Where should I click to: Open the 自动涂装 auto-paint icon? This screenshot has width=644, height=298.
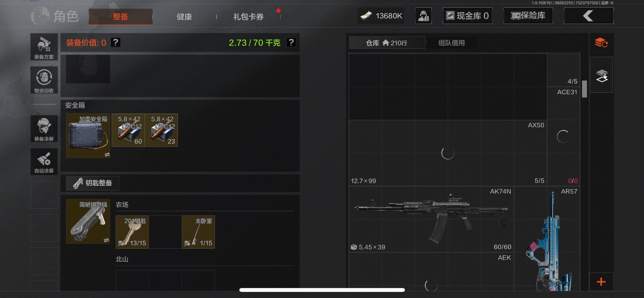pos(44,162)
